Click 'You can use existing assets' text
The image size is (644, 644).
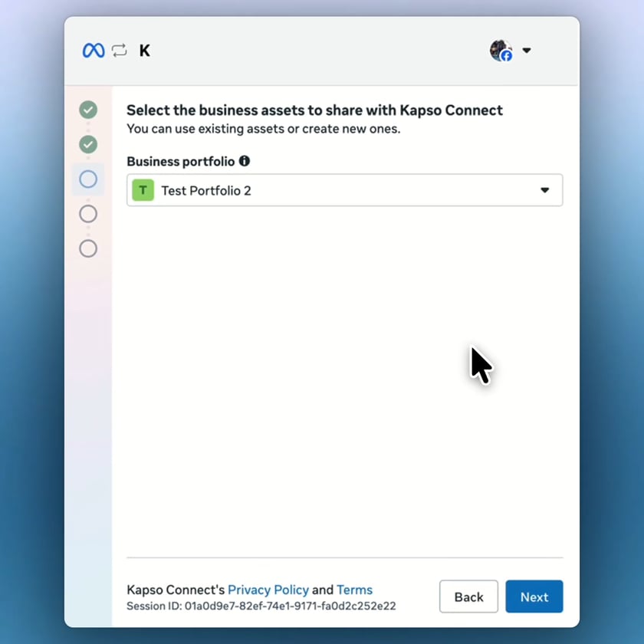tap(263, 129)
